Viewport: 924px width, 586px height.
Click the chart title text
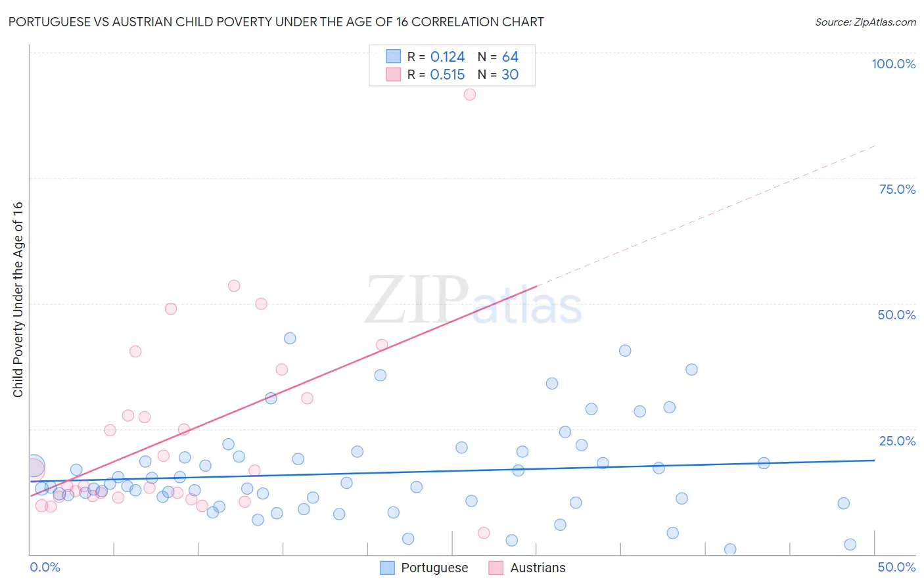coord(276,22)
